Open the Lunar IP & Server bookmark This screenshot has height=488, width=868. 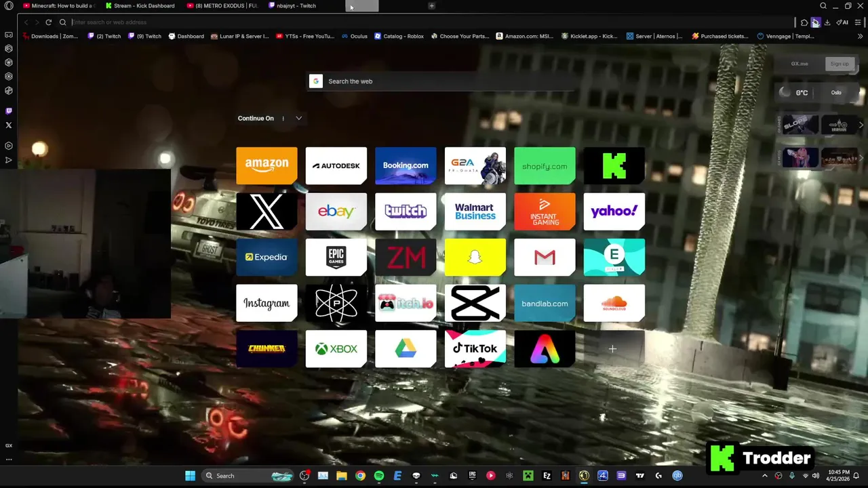coord(240,37)
